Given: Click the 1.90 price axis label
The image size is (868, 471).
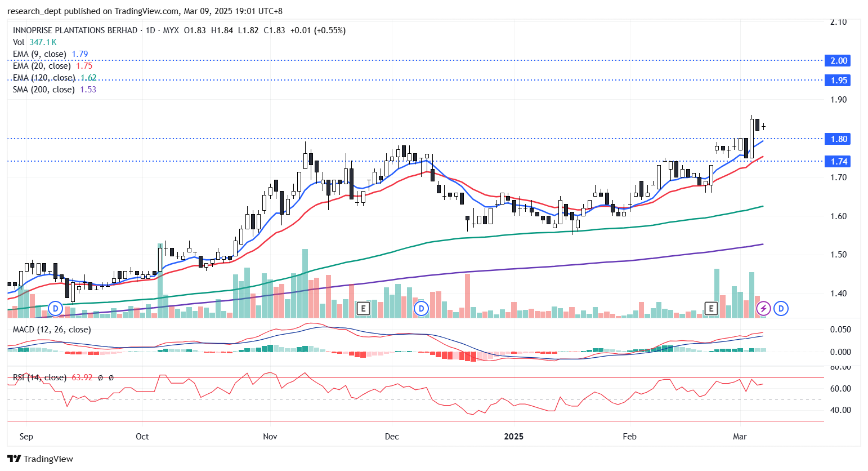Looking at the screenshot, I should tap(839, 100).
